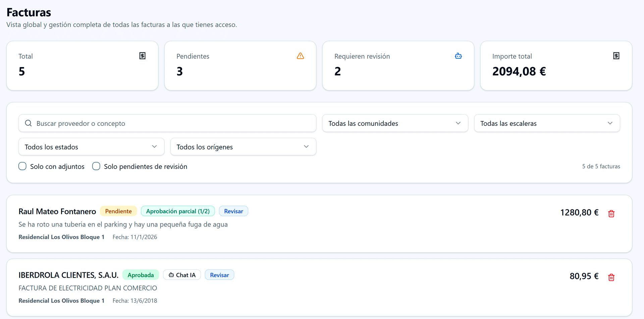Click Aprobación parcial (1/2) badge
Image resolution: width=644 pixels, height=319 pixels.
(x=178, y=211)
